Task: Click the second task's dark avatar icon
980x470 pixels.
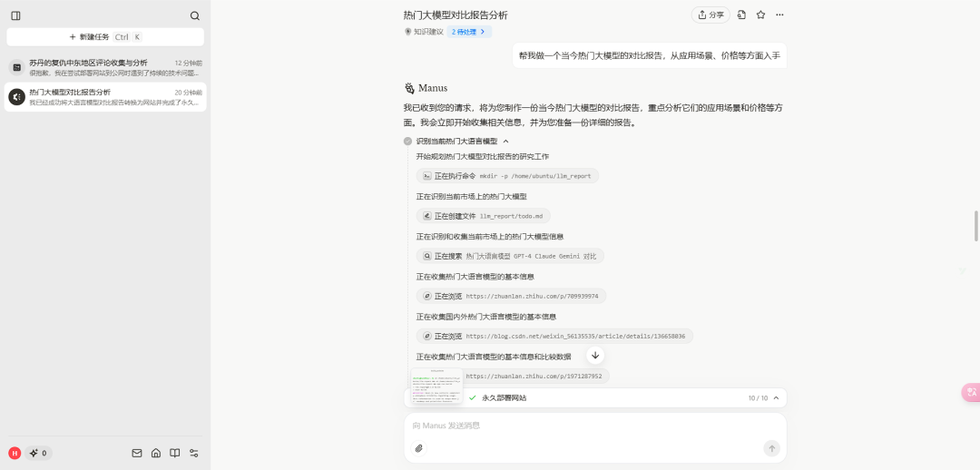Action: [17, 97]
